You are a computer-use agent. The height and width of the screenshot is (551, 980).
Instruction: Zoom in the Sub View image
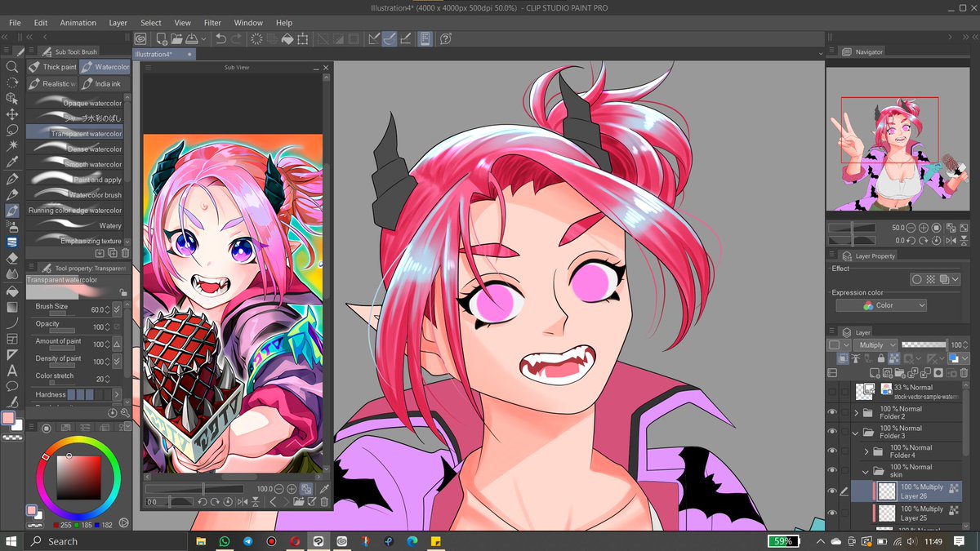pyautogui.click(x=292, y=488)
